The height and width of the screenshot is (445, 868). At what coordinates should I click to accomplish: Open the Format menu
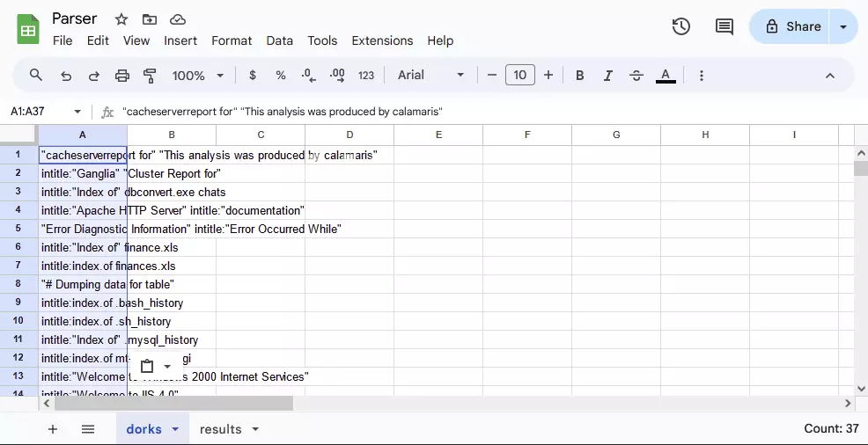[x=232, y=41]
